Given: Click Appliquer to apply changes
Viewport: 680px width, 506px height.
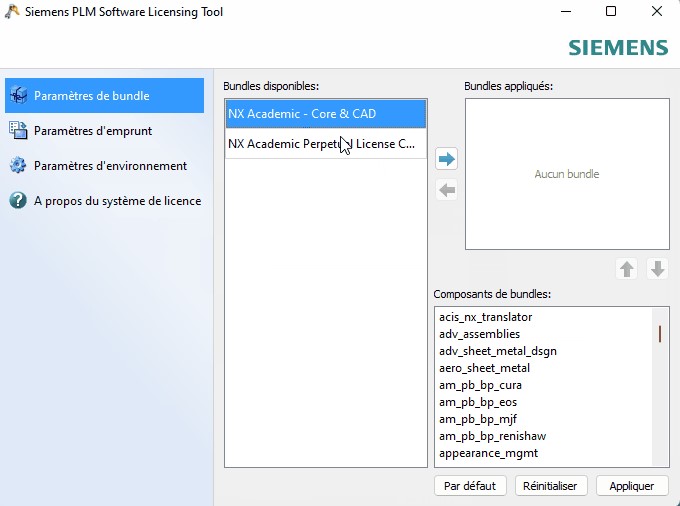Looking at the screenshot, I should [632, 486].
